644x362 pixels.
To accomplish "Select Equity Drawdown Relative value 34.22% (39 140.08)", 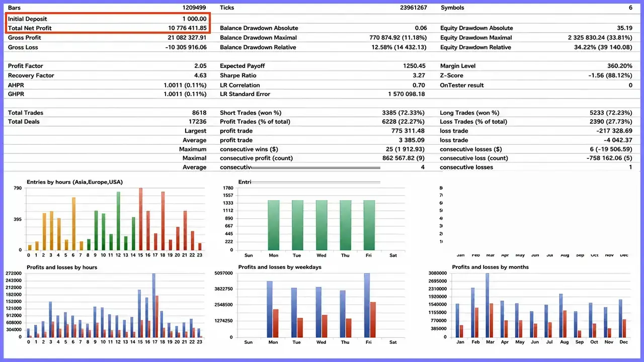I will (x=603, y=47).
